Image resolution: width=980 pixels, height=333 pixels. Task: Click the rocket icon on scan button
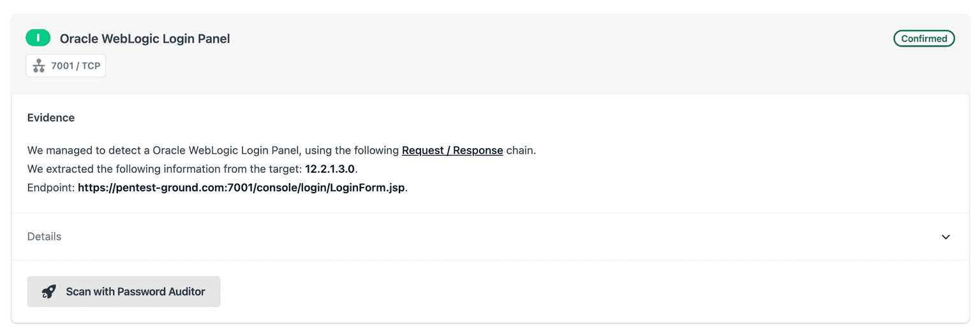[48, 292]
